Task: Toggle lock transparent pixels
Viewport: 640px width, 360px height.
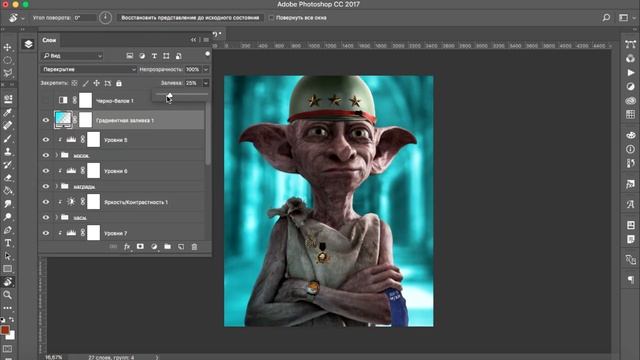Action: coord(74,83)
